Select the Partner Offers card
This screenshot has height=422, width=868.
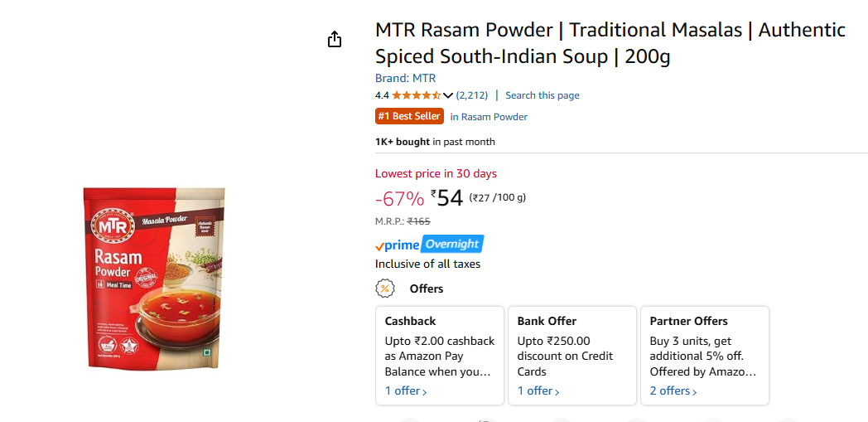(x=705, y=356)
